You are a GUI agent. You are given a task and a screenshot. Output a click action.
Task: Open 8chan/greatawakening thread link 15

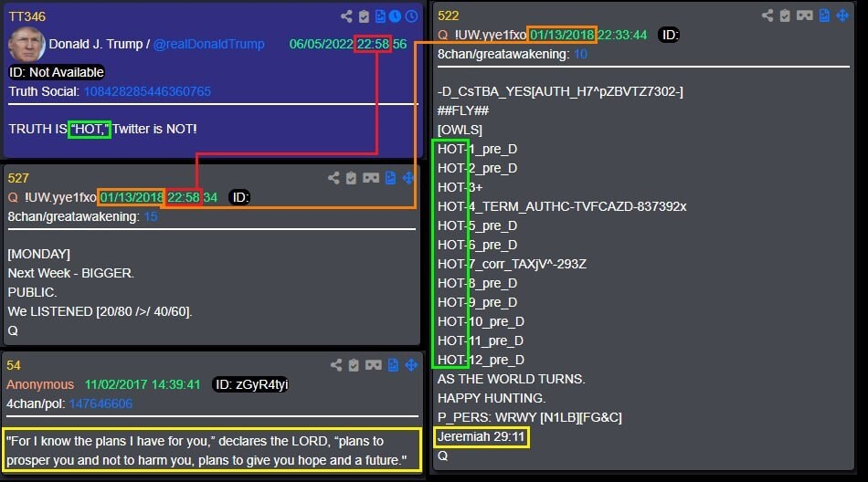151,216
